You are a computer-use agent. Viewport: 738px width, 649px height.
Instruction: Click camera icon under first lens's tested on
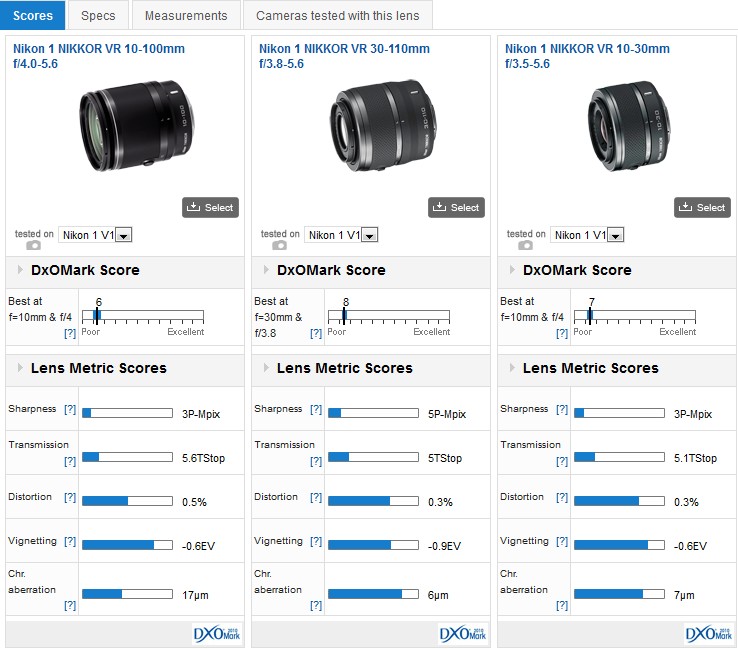(x=33, y=245)
